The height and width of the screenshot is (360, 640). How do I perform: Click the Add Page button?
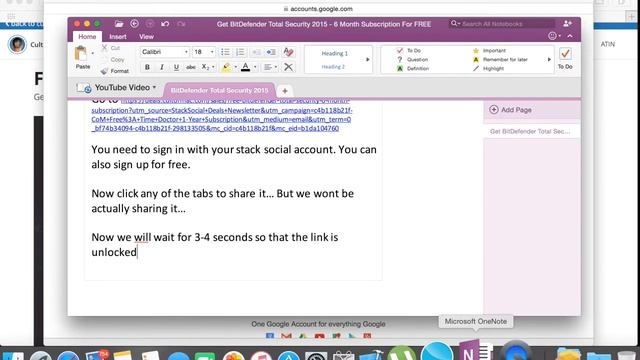pyautogui.click(x=531, y=110)
